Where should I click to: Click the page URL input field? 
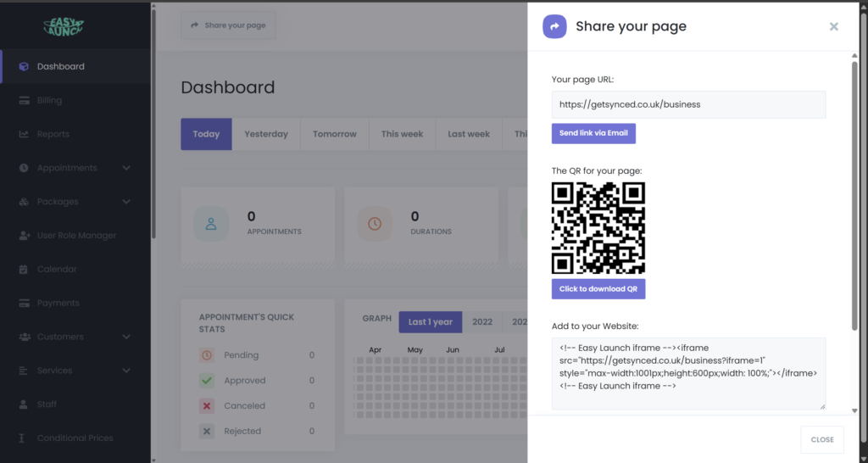(687, 104)
